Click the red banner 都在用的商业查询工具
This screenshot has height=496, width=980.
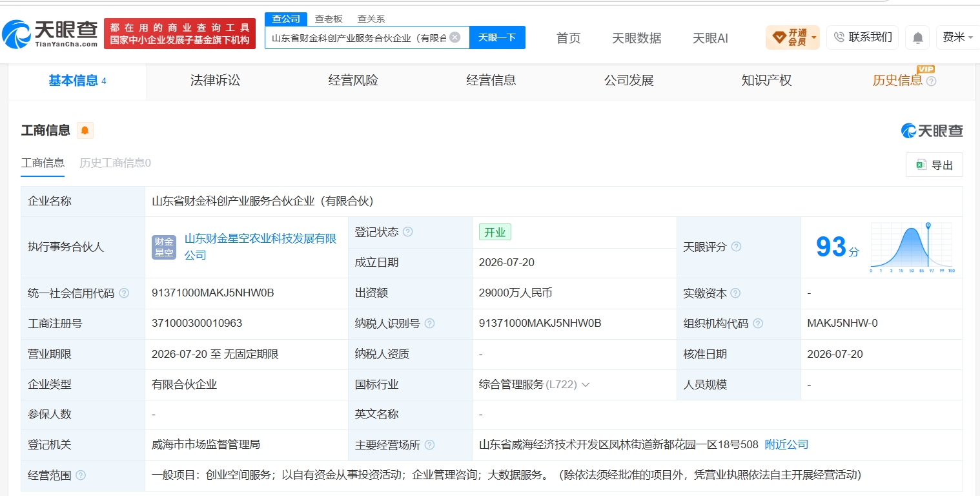pos(179,34)
